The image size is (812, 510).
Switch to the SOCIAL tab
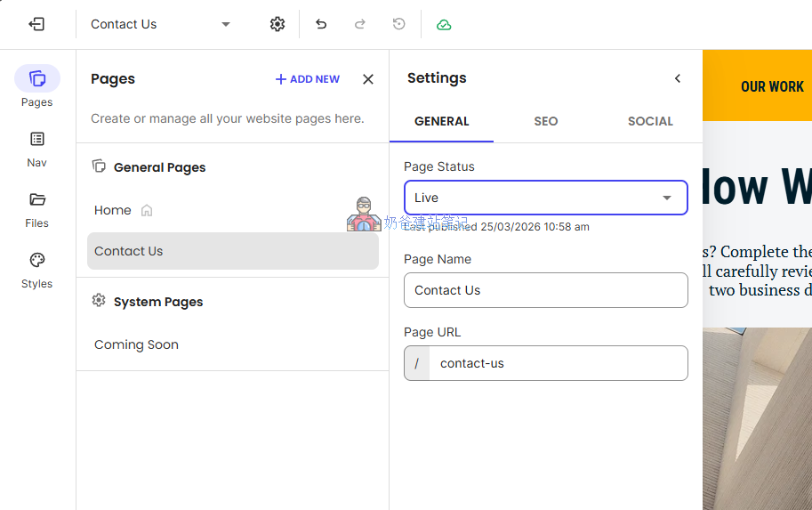point(650,121)
